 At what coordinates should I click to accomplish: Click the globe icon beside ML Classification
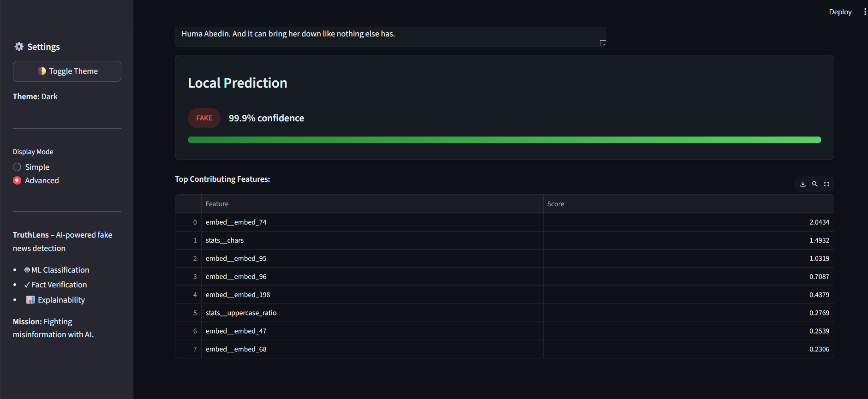tap(27, 270)
